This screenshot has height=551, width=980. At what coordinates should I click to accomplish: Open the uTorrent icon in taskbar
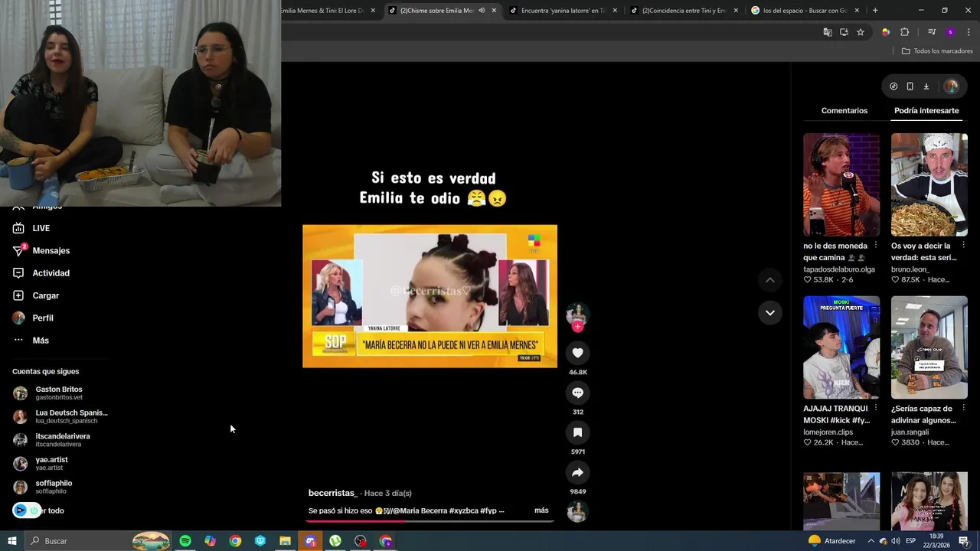pyautogui.click(x=335, y=541)
